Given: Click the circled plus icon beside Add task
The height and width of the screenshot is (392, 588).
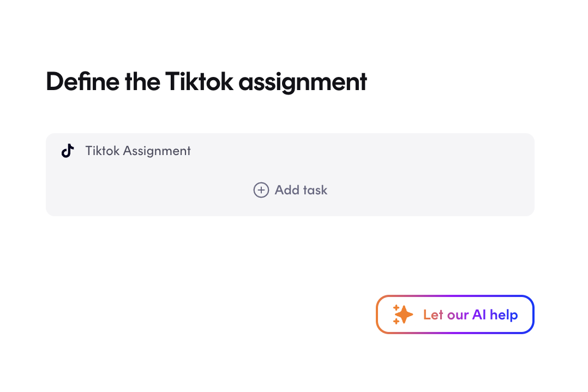Looking at the screenshot, I should [x=261, y=190].
